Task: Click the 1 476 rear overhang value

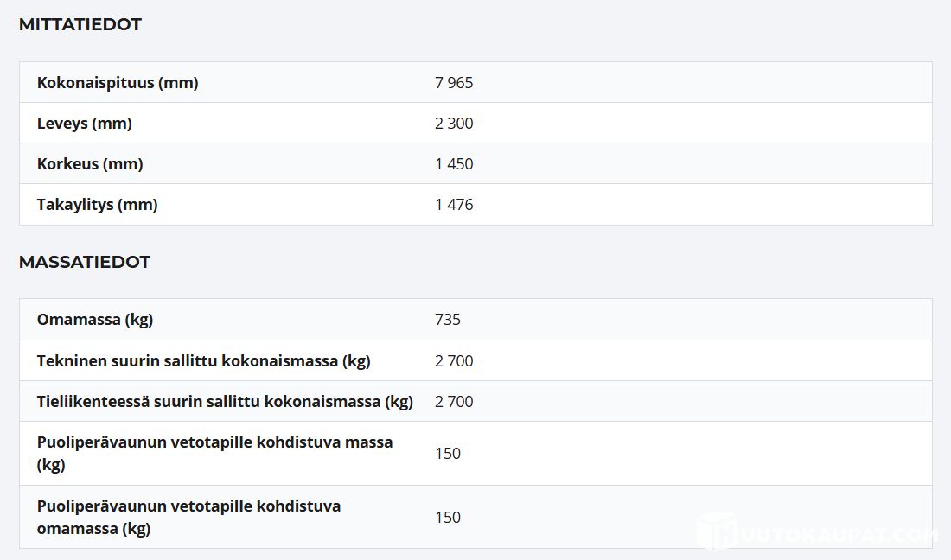Action: pos(454,205)
